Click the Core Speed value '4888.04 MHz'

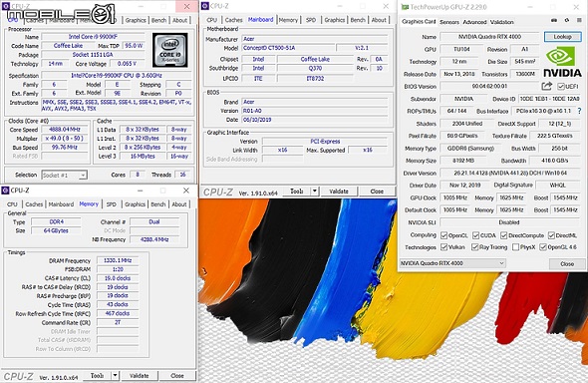click(65, 130)
